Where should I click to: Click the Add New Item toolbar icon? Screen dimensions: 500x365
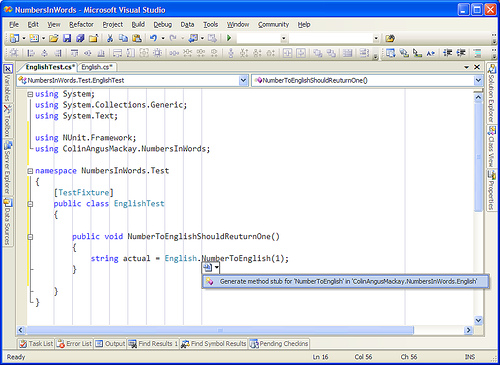click(x=34, y=38)
